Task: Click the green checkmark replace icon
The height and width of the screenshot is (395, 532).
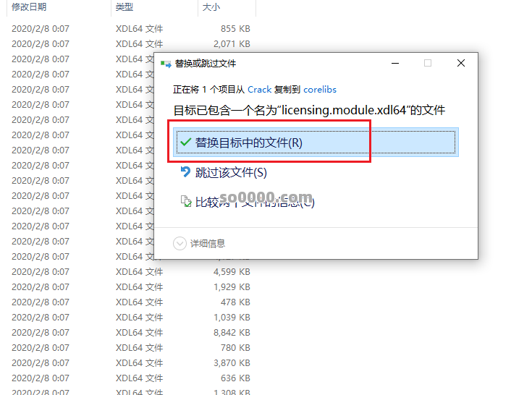Action: click(x=186, y=143)
